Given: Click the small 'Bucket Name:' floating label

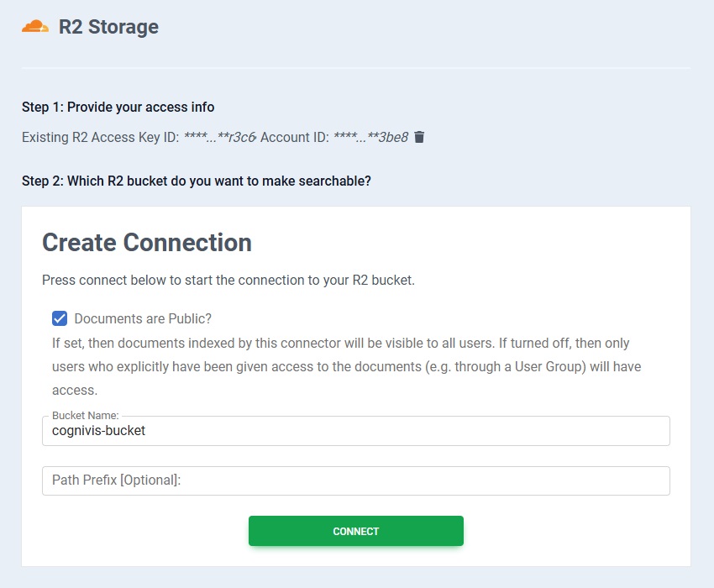Looking at the screenshot, I should pyautogui.click(x=85, y=415).
